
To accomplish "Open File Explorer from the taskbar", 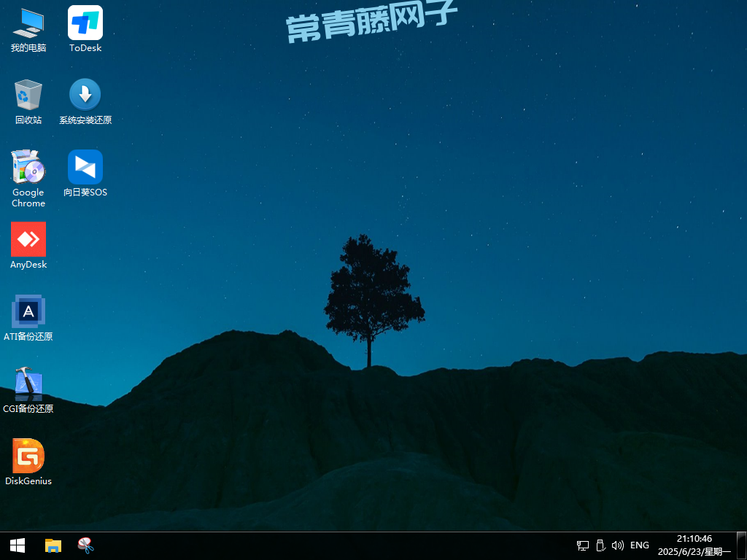I will (x=53, y=545).
